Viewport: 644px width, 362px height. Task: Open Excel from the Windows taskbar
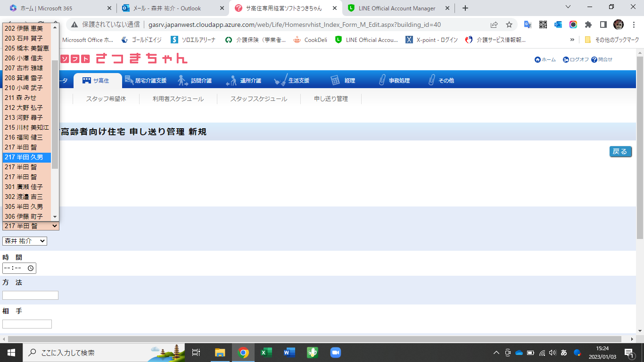(266, 353)
